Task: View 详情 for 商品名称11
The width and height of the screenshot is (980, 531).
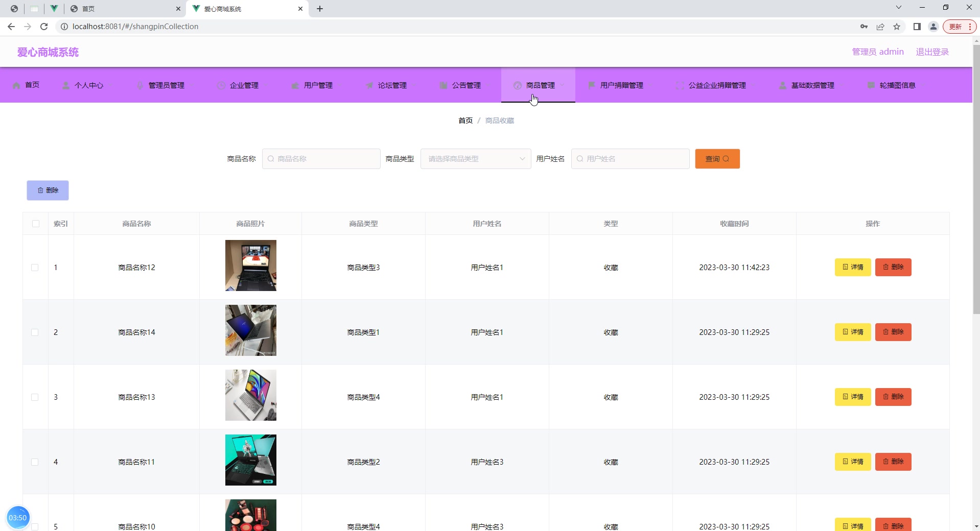Action: (x=853, y=462)
